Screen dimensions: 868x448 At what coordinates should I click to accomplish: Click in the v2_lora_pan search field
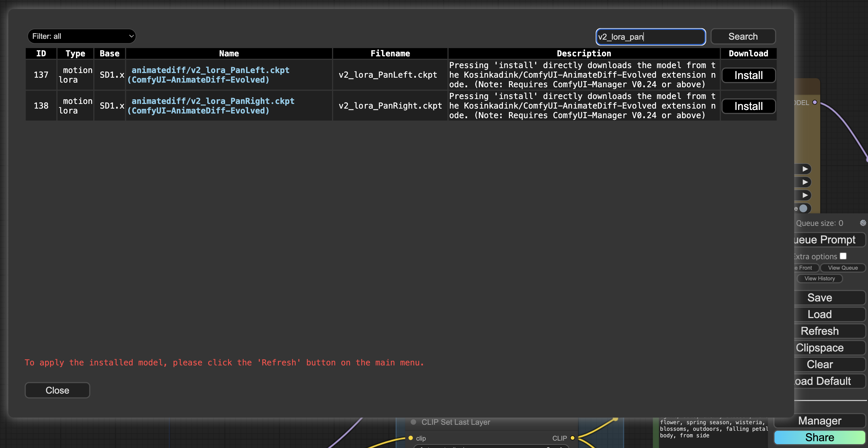click(650, 37)
